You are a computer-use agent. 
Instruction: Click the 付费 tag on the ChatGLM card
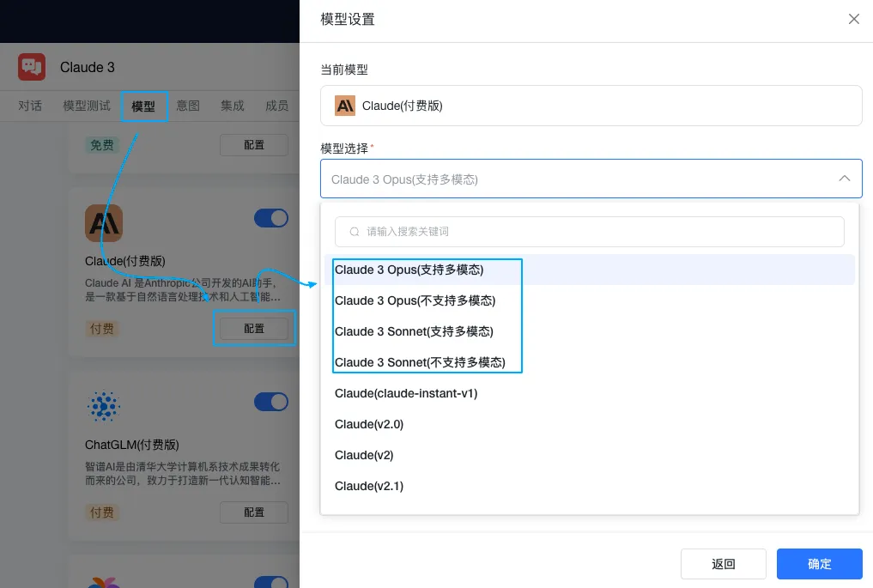tap(102, 512)
